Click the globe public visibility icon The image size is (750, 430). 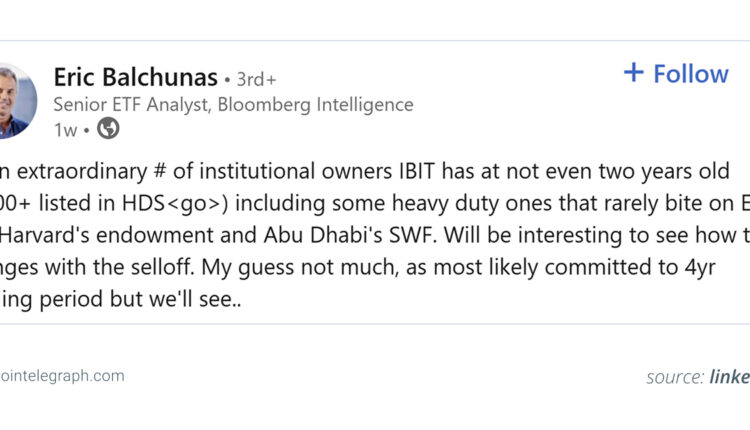(x=107, y=129)
